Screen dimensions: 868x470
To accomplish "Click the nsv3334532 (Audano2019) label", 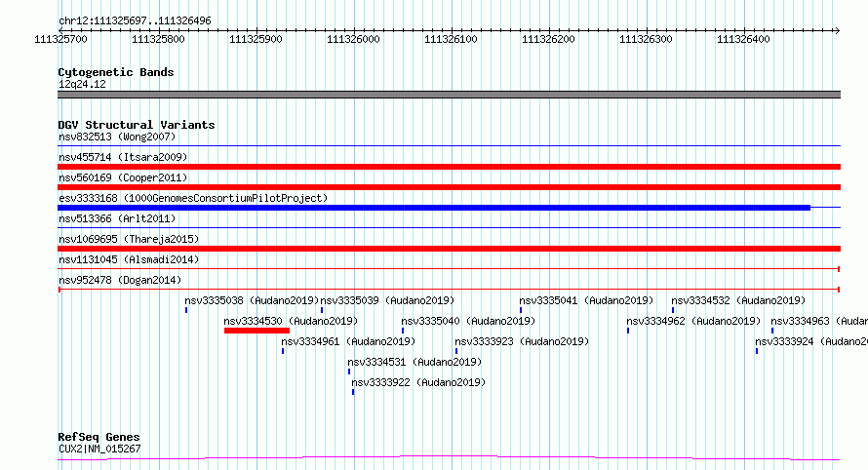I will 738,300.
